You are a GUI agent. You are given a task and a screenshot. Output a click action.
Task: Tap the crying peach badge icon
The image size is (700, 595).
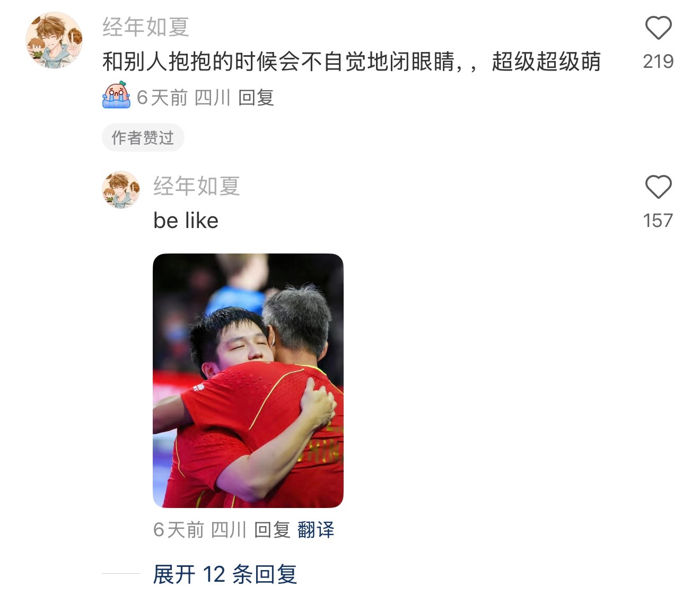click(116, 95)
